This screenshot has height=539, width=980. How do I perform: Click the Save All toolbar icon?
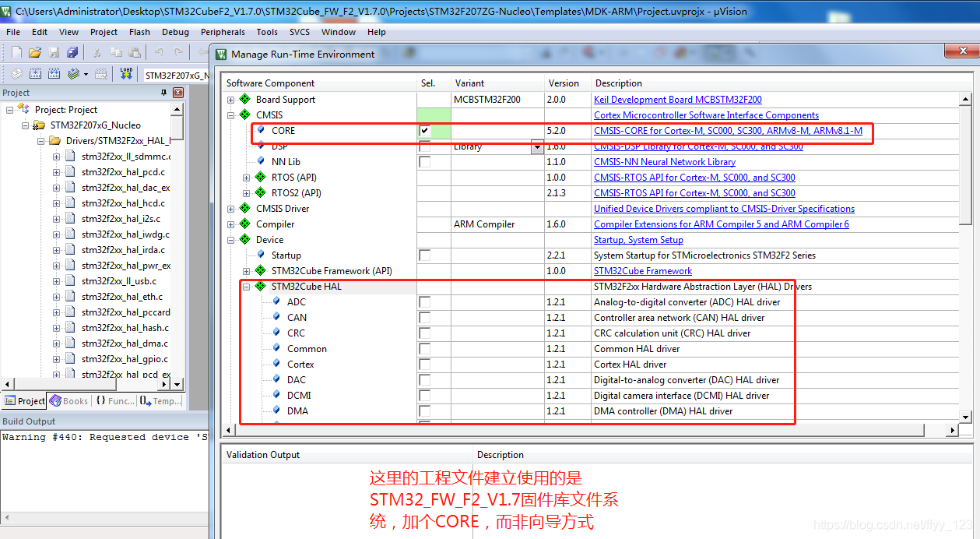[72, 52]
